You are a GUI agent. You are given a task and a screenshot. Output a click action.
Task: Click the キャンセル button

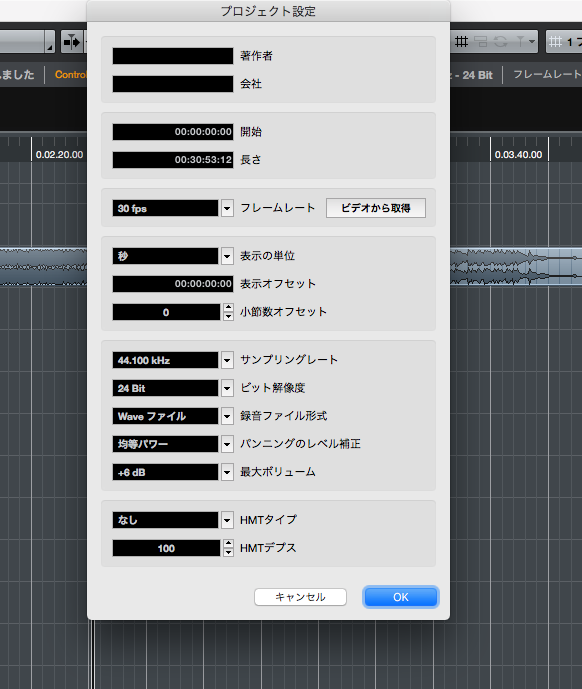(x=300, y=597)
